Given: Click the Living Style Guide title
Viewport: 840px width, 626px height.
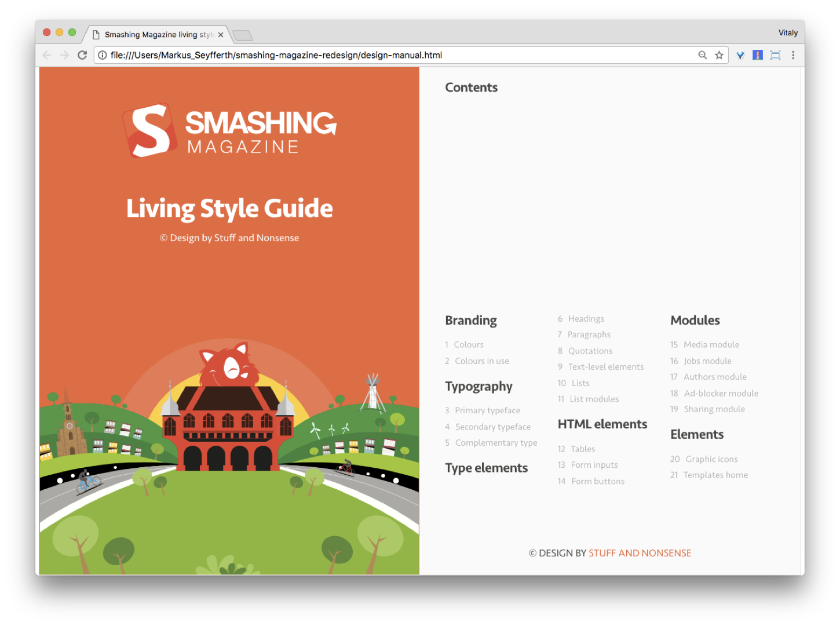Looking at the screenshot, I should (x=229, y=209).
